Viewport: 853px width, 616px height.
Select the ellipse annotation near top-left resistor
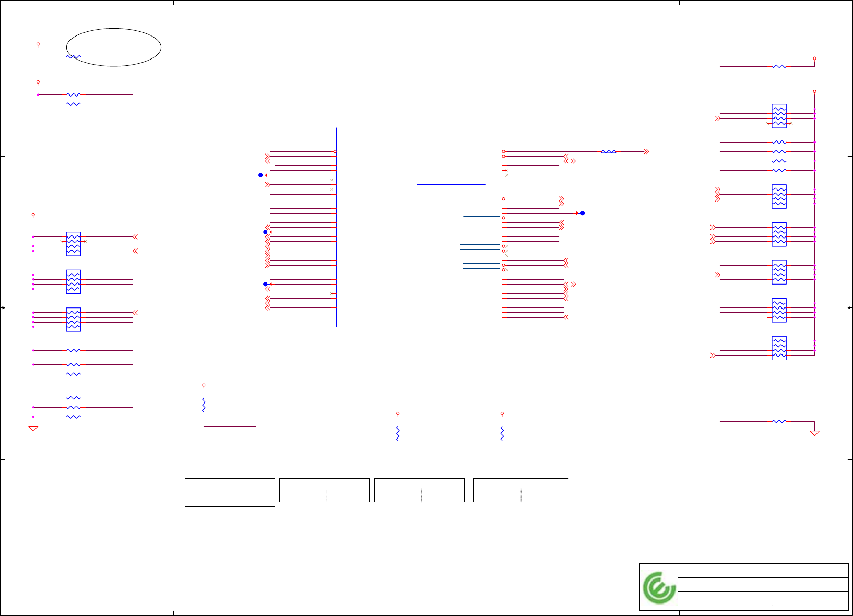[x=114, y=48]
